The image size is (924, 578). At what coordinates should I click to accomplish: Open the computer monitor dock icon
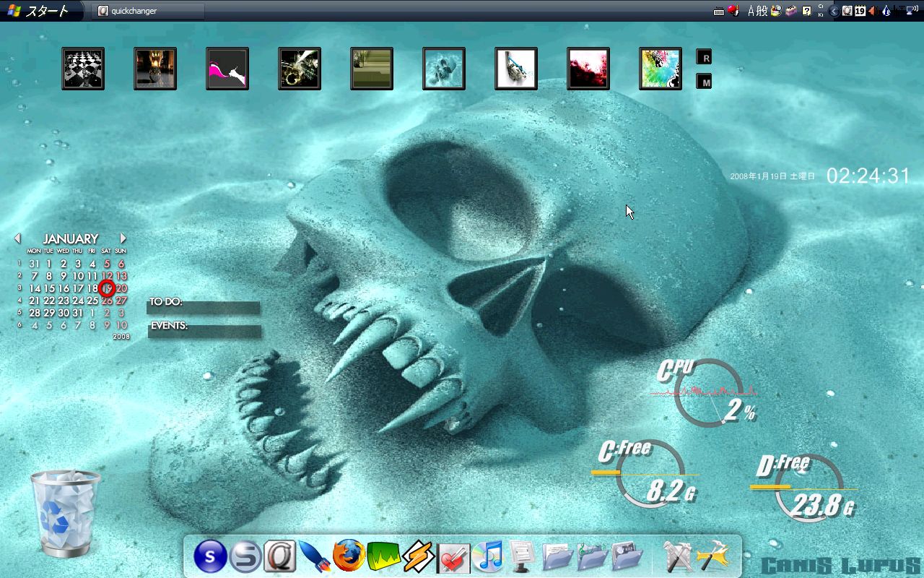tap(523, 556)
